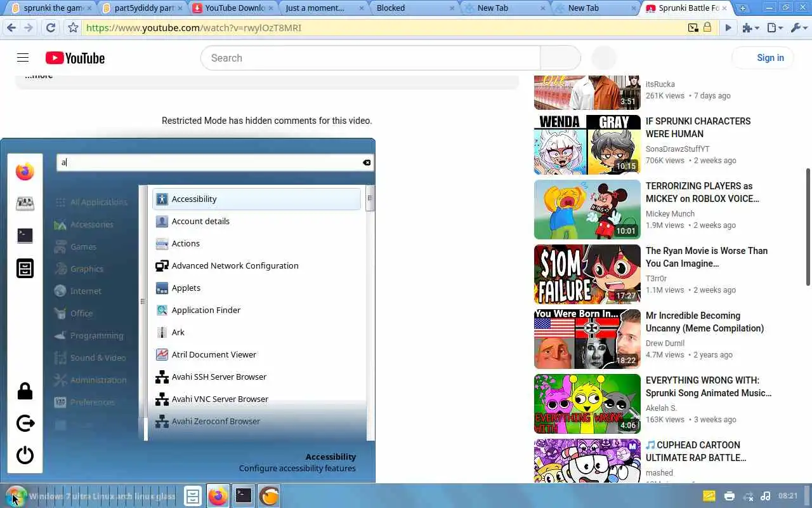This screenshot has height=508, width=812.
Task: Click the YouTube hamburger guide menu
Action: point(23,58)
